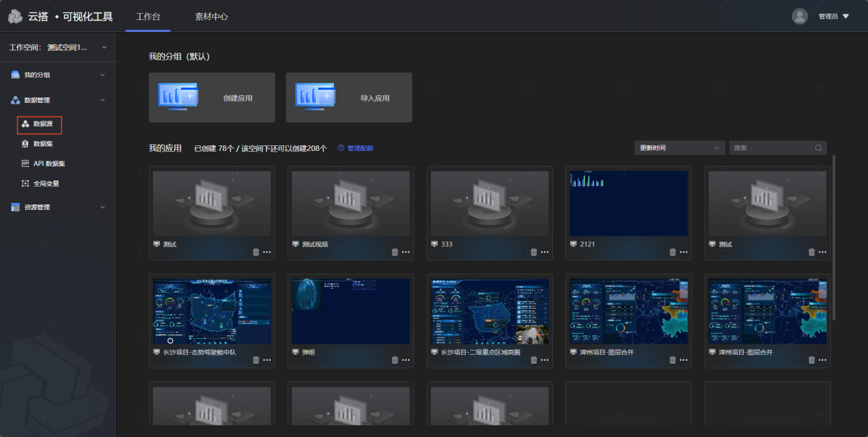Open the 更新时间 sort dropdown
Screen dimensions: 868x437
pyautogui.click(x=679, y=148)
